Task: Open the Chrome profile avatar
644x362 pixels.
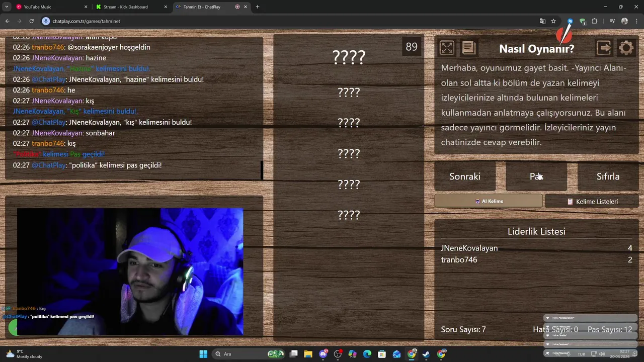Action: [x=624, y=21]
